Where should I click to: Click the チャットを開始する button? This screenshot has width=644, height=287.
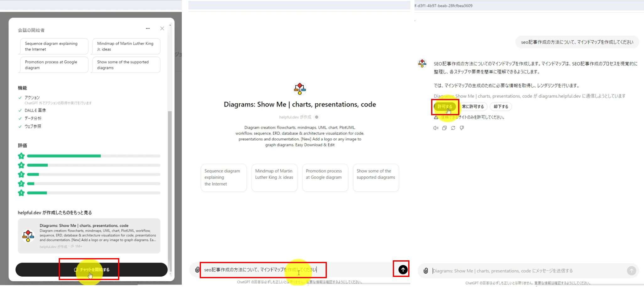91,270
